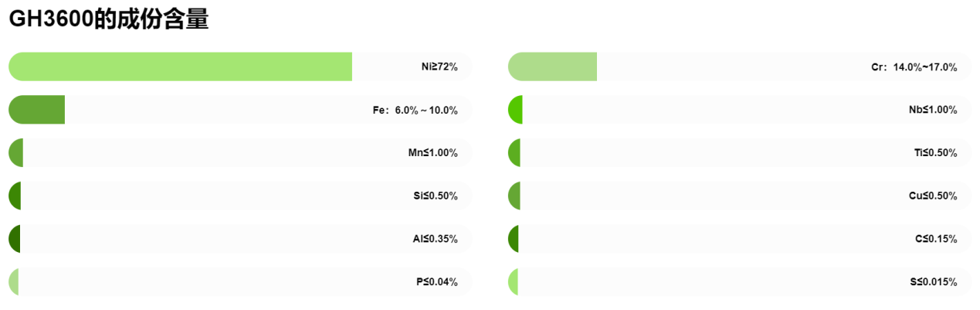The width and height of the screenshot is (980, 310).
Task: Click the Nb≤1.00% text label
Action: 934,111
